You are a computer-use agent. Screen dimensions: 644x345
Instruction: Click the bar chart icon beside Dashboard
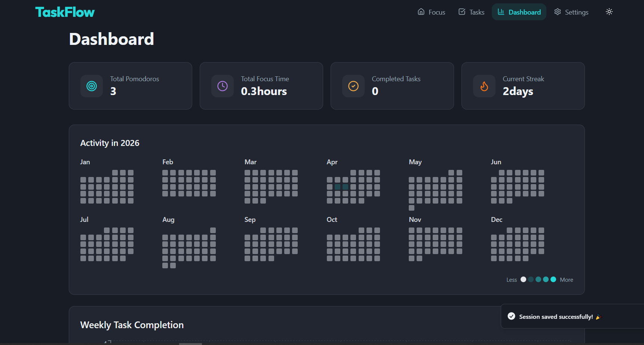[x=501, y=12]
